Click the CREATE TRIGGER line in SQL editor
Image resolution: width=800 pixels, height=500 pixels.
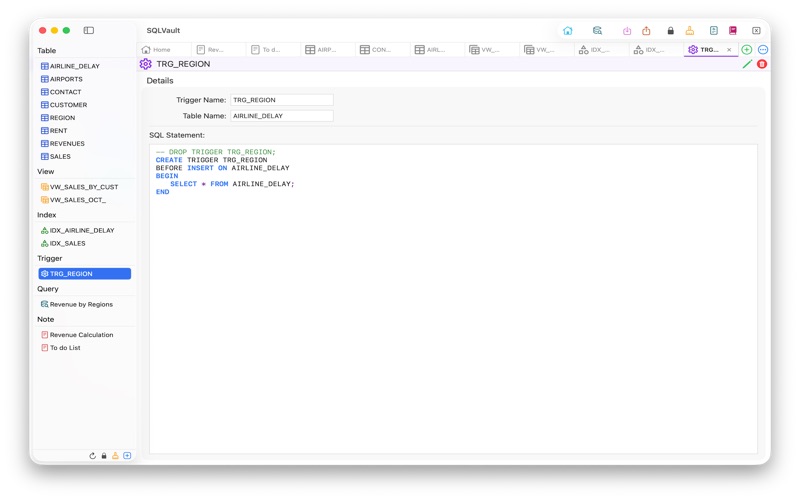(211, 160)
